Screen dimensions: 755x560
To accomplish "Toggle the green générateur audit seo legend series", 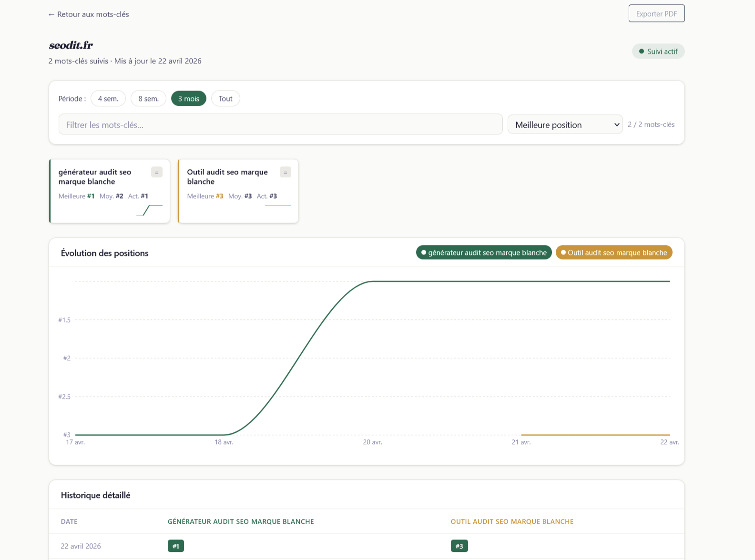I will (x=484, y=253).
